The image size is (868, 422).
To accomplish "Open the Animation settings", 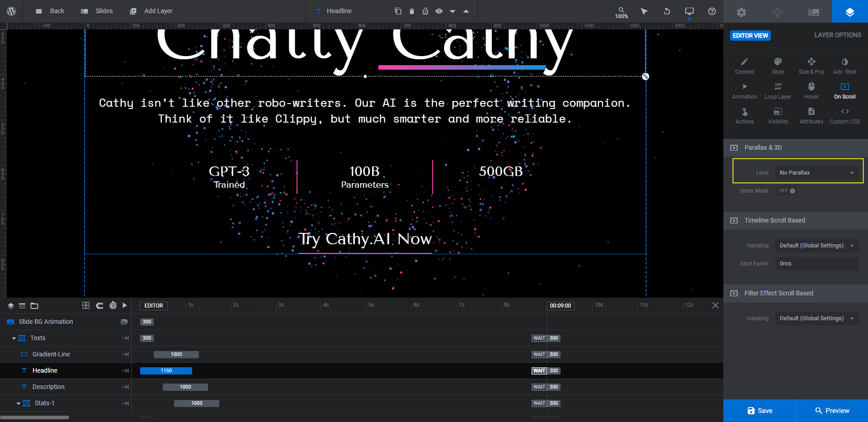I will click(x=745, y=91).
